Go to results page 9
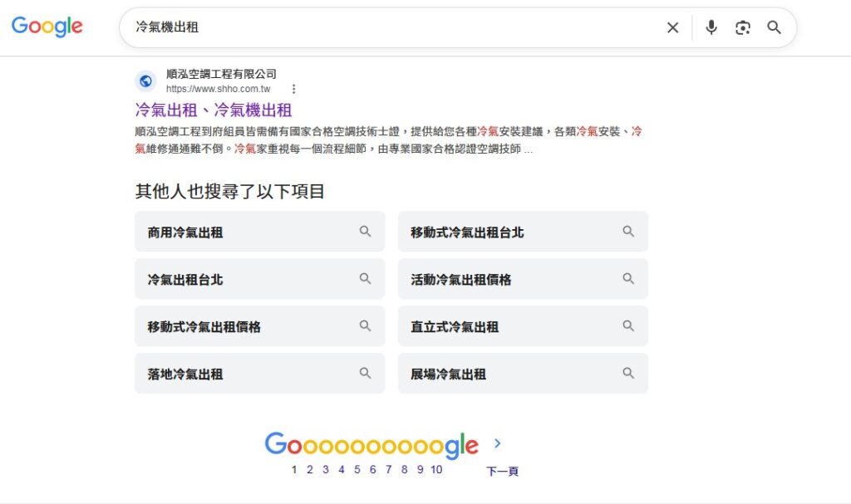The width and height of the screenshot is (851, 504). (420, 470)
